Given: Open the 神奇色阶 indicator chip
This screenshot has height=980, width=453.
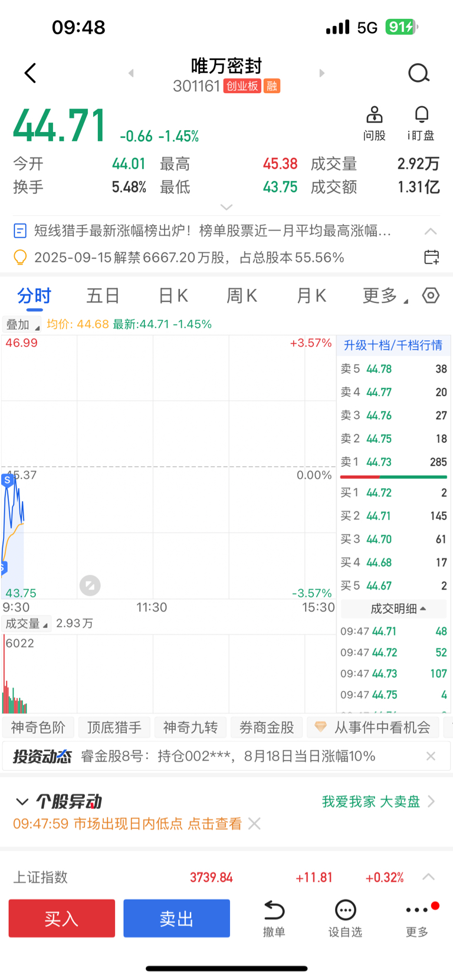Looking at the screenshot, I should point(38,728).
